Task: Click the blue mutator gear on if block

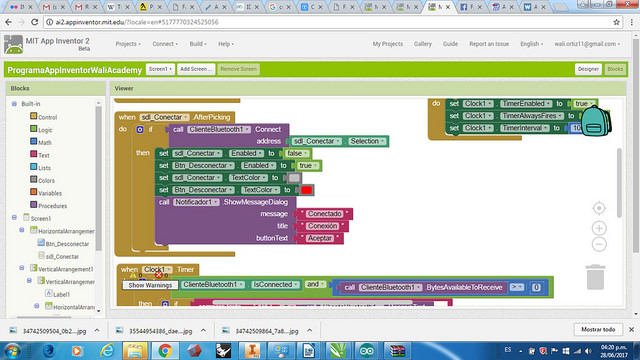Action: click(x=140, y=129)
